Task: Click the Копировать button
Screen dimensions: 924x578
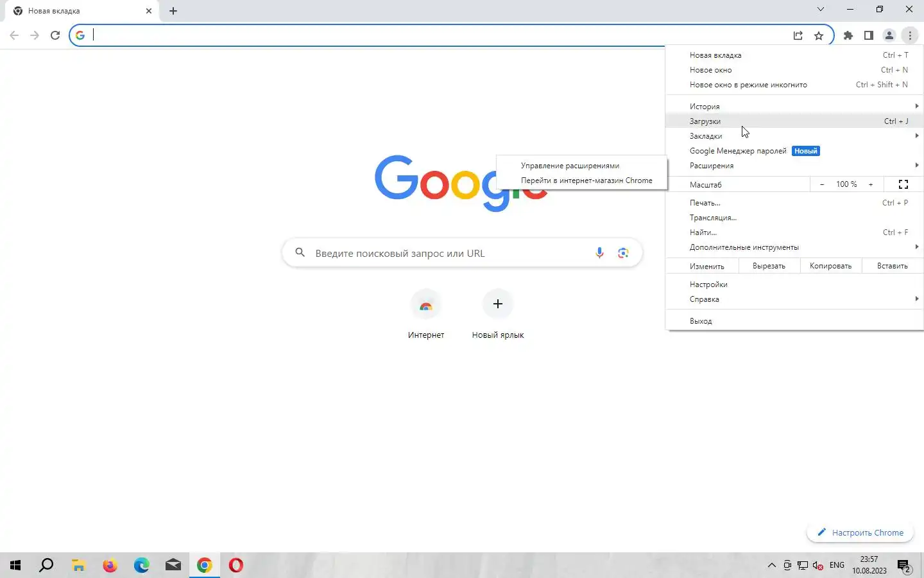Action: click(830, 266)
